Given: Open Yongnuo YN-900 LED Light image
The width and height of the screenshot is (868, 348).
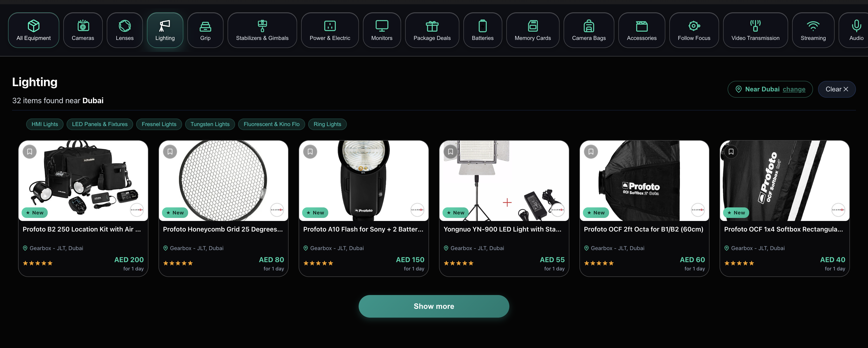Looking at the screenshot, I should 504,181.
